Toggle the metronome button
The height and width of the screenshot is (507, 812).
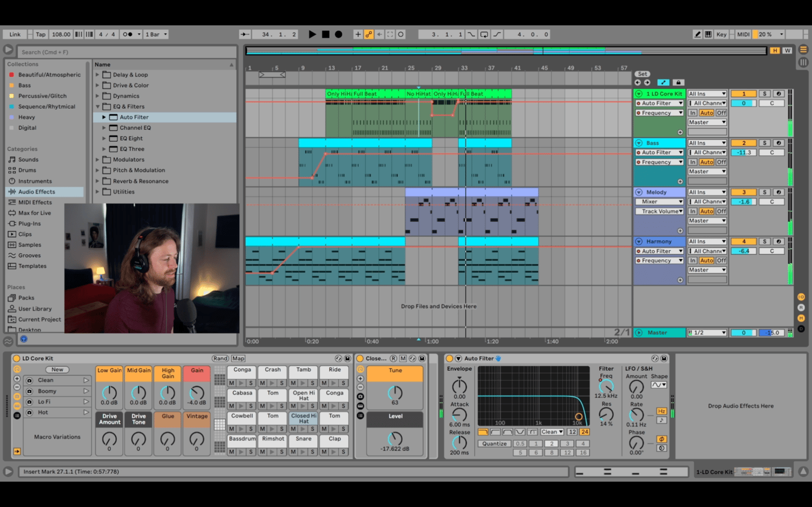click(128, 34)
